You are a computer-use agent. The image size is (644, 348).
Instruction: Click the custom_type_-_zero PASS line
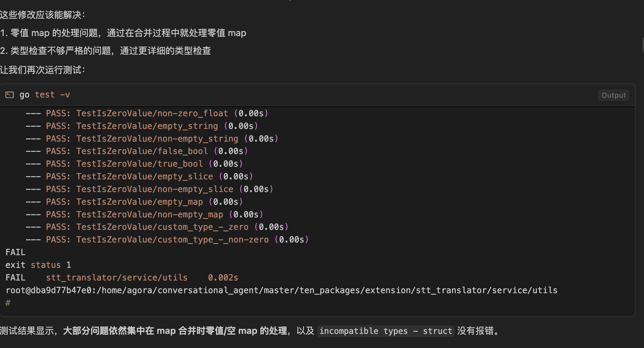pos(157,227)
